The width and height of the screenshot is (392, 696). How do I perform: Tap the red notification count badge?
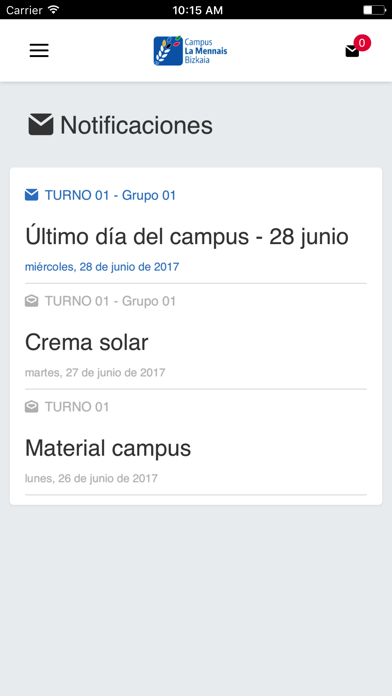(x=362, y=43)
